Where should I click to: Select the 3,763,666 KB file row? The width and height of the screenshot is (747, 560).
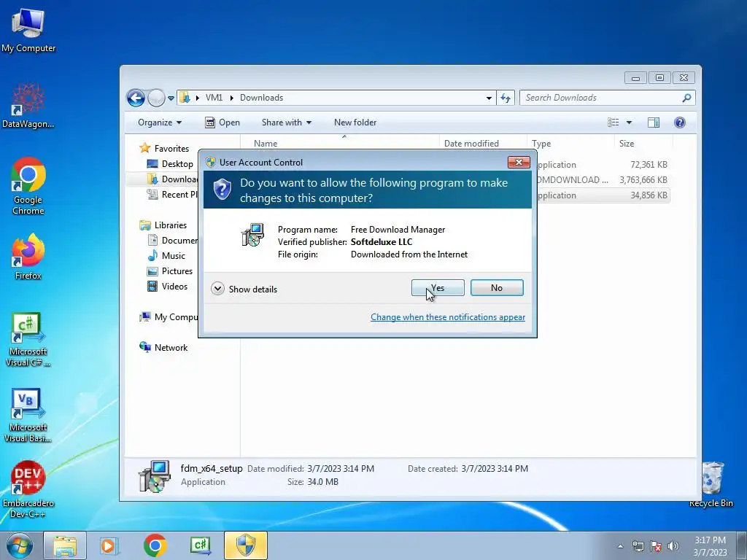click(603, 180)
